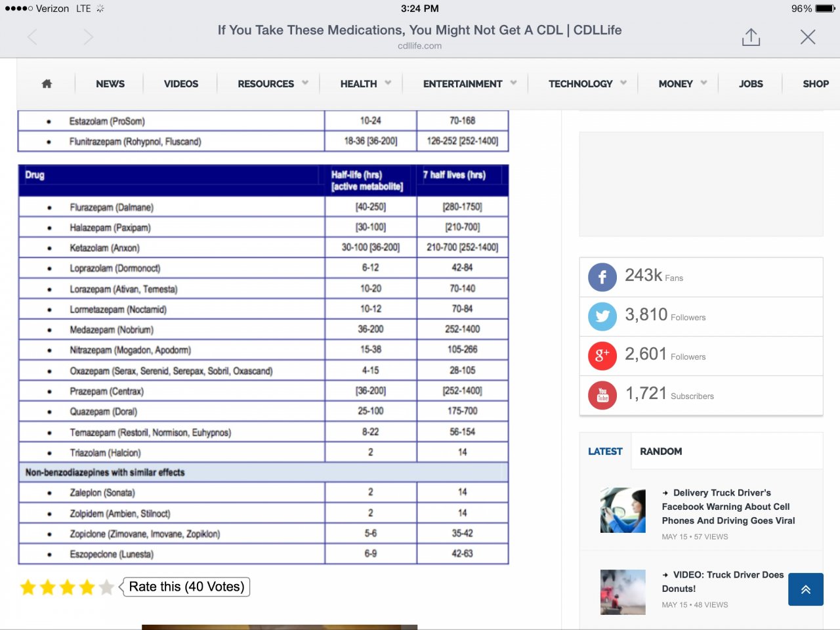Tap the home icon in navigation bar
This screenshot has width=840, height=630.
pyautogui.click(x=47, y=84)
